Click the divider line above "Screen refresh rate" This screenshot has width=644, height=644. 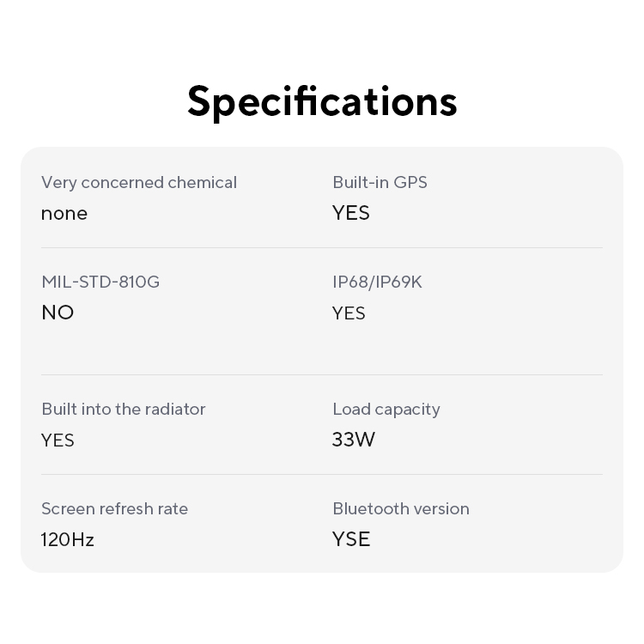click(172, 475)
